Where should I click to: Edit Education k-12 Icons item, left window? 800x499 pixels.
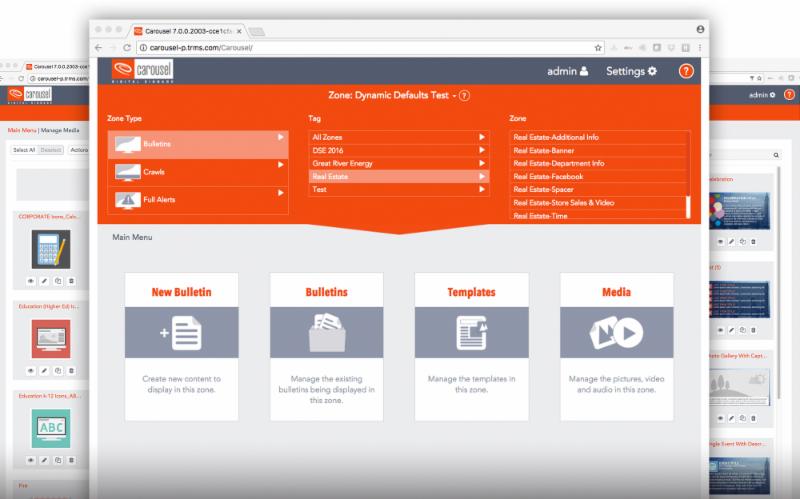click(44, 460)
